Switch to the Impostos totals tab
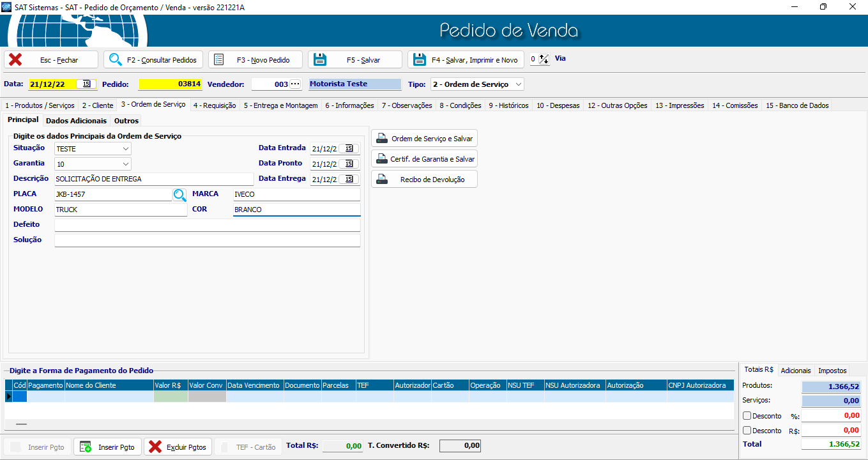The height and width of the screenshot is (460, 868). click(832, 371)
